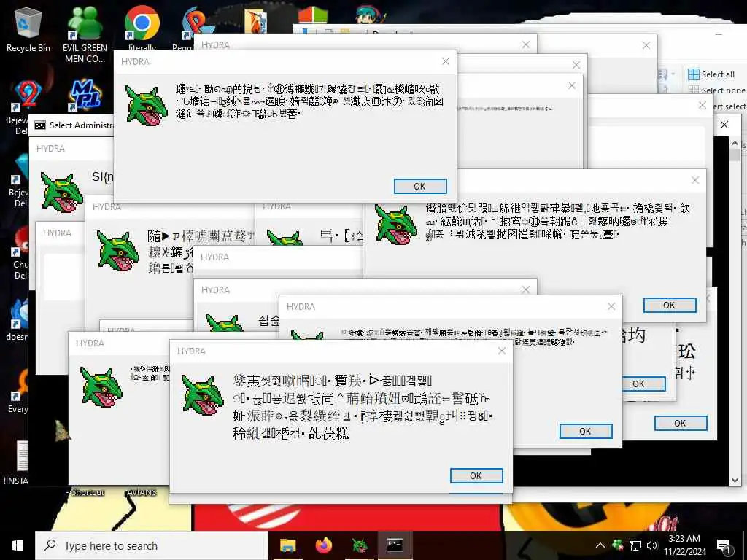This screenshot has width=747, height=560.
Task: Choose Select all text in Explorer ribbon
Action: click(x=718, y=74)
